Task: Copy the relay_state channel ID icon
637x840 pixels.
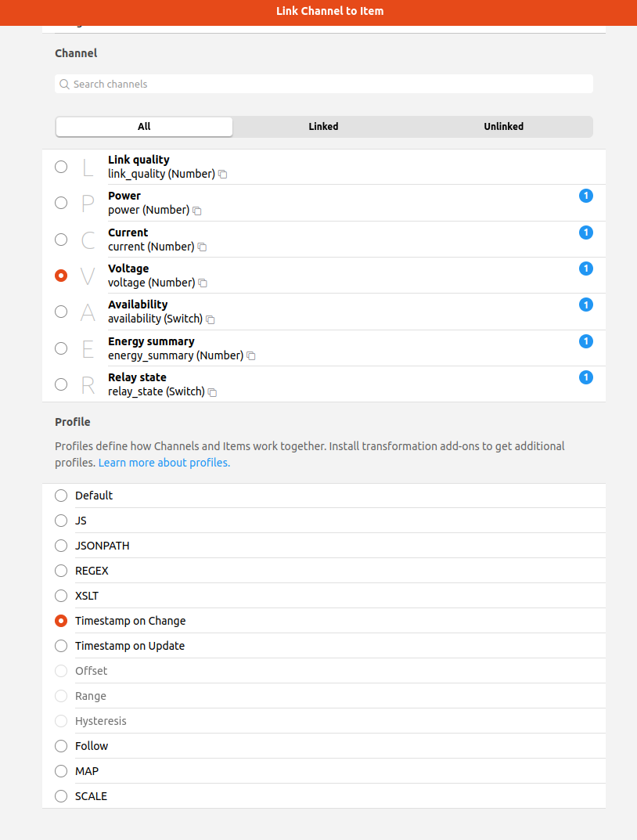Action: [x=213, y=392]
